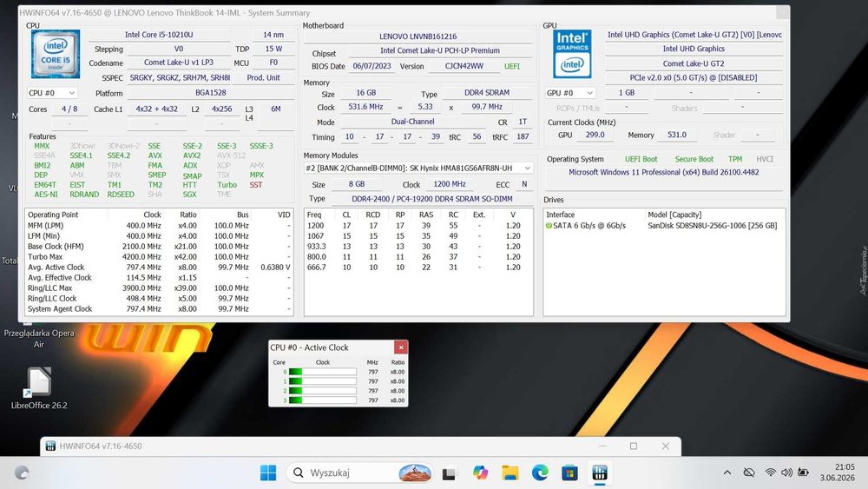Click the GPU clock 299.0 value
Screen dimensions: 868x489
point(595,135)
